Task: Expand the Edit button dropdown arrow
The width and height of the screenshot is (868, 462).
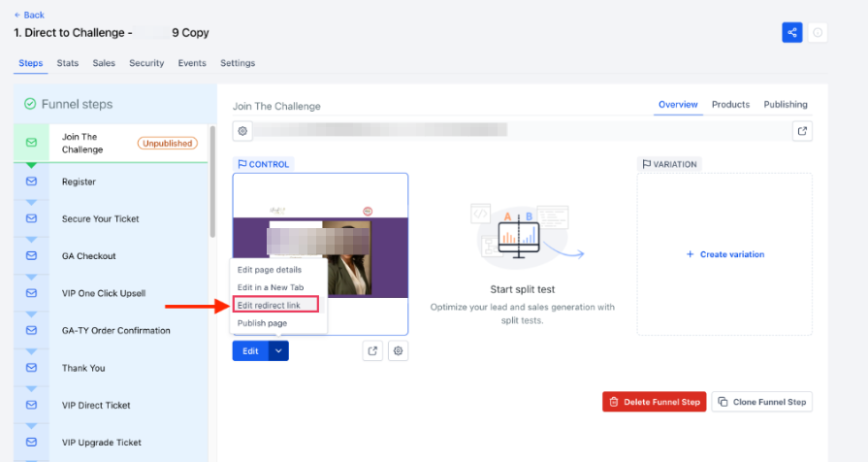Action: pos(278,350)
